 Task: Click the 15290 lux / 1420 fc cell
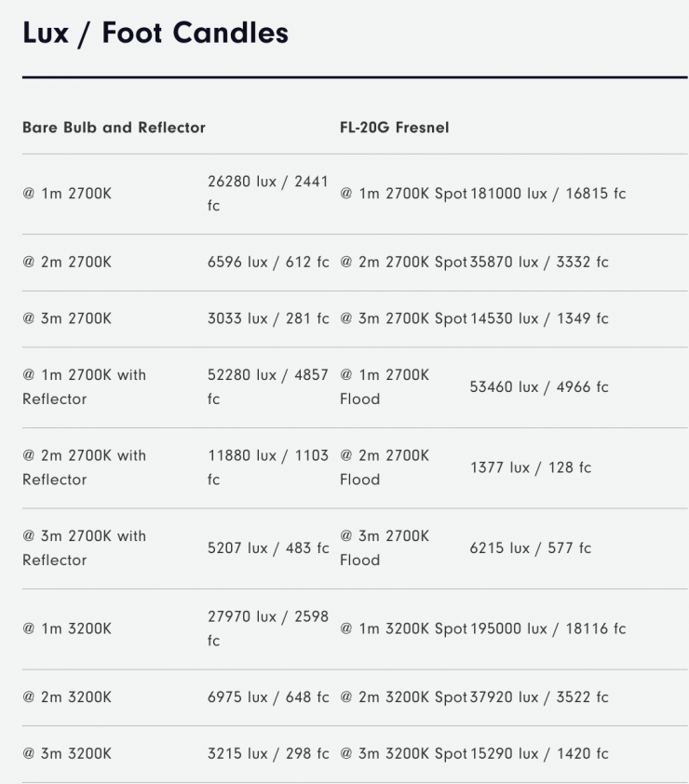(539, 753)
